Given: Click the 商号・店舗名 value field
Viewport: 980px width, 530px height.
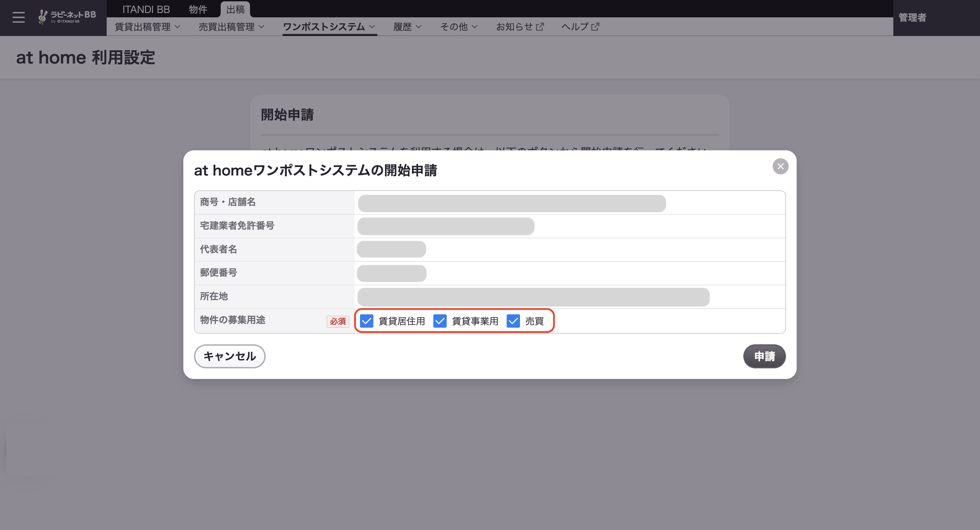Looking at the screenshot, I should 512,204.
